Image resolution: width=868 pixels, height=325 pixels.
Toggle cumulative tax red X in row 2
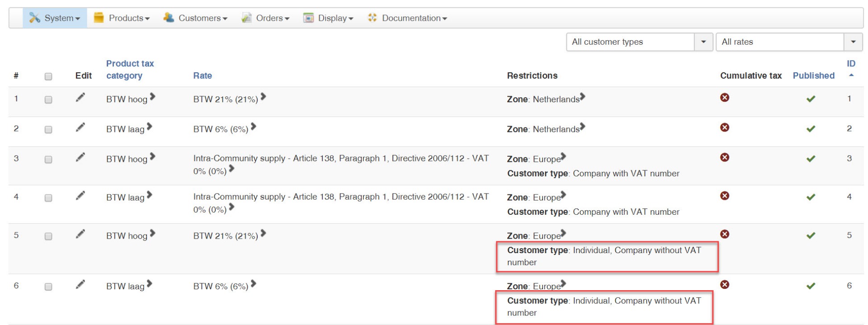click(725, 128)
